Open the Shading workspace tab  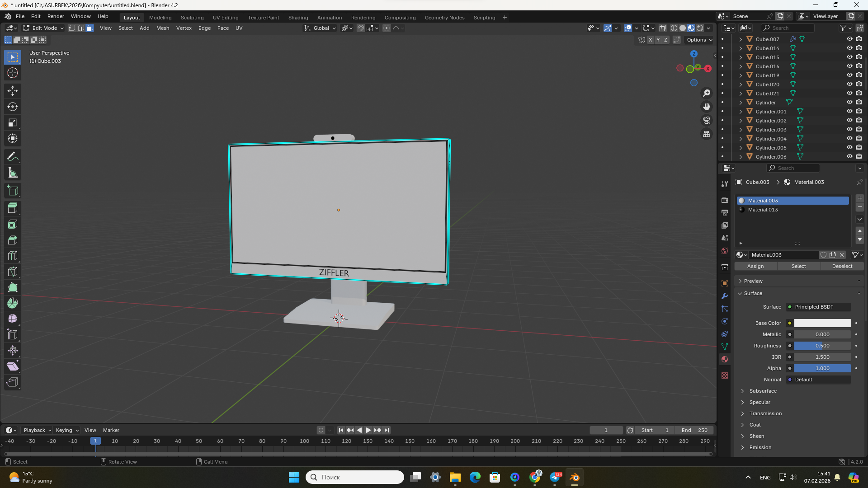(x=298, y=18)
